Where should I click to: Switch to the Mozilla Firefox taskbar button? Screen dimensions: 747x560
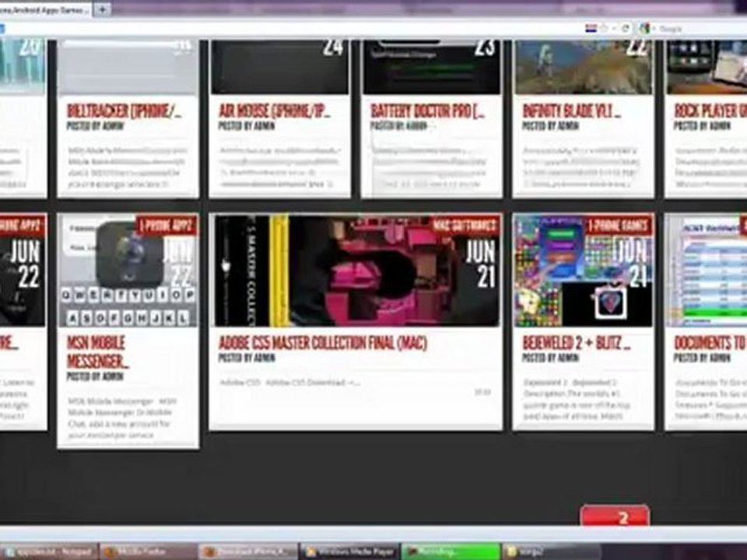(149, 551)
